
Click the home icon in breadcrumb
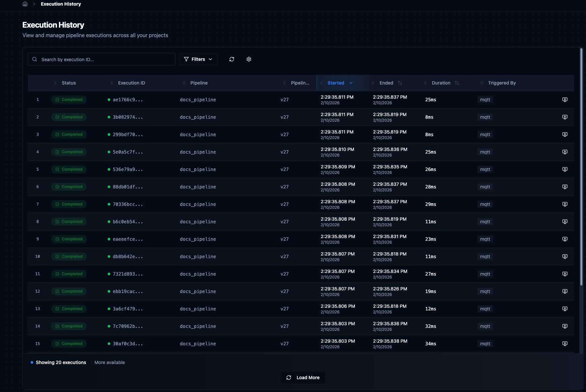pyautogui.click(x=25, y=4)
